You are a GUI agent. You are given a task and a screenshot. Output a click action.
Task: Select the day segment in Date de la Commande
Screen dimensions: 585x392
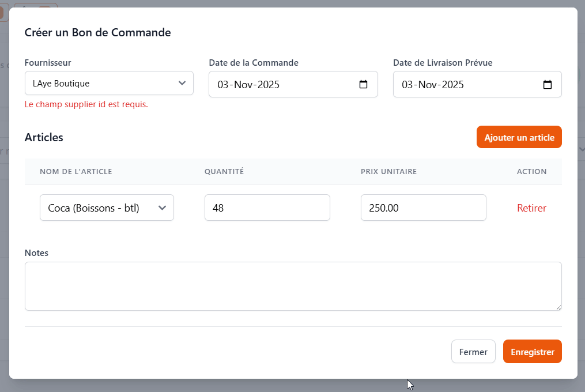(223, 85)
